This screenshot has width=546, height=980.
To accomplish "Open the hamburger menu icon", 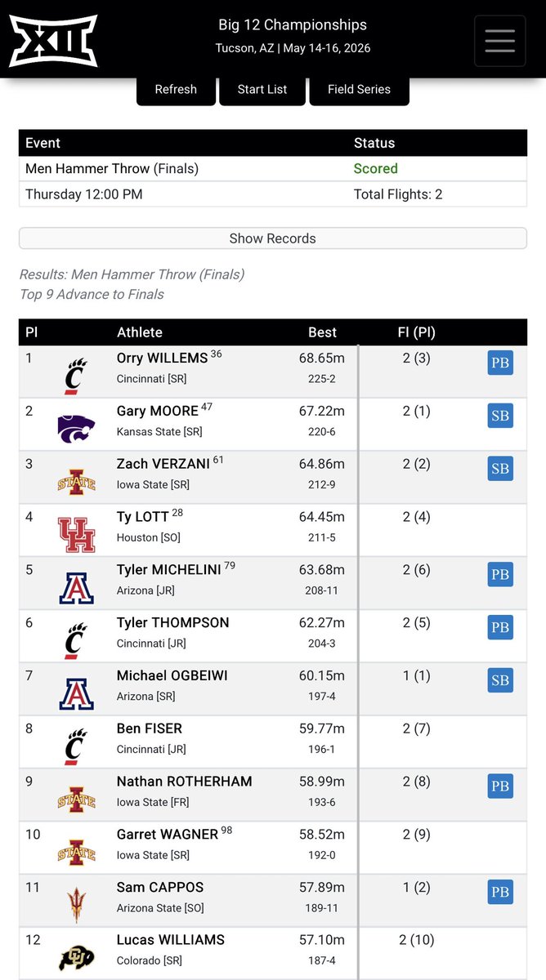I will (x=499, y=41).
